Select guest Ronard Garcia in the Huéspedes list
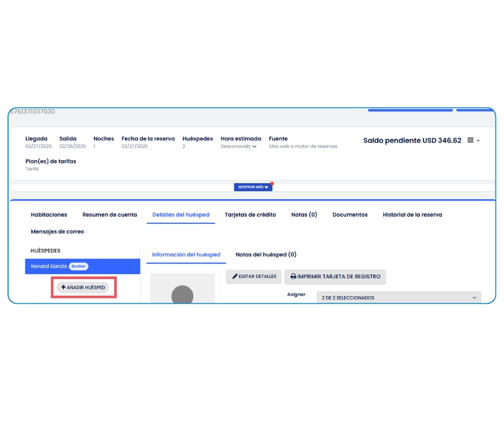This screenshot has height=423, width=504. (49, 266)
